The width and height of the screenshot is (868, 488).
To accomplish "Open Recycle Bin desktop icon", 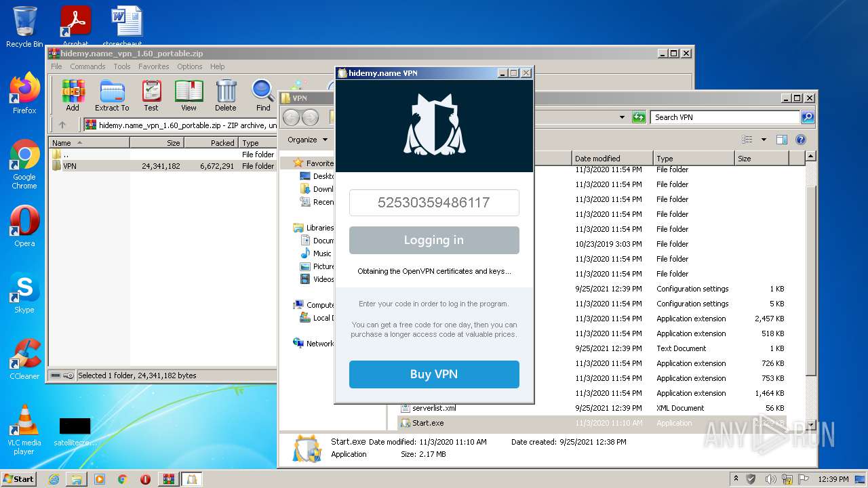I will (x=24, y=27).
